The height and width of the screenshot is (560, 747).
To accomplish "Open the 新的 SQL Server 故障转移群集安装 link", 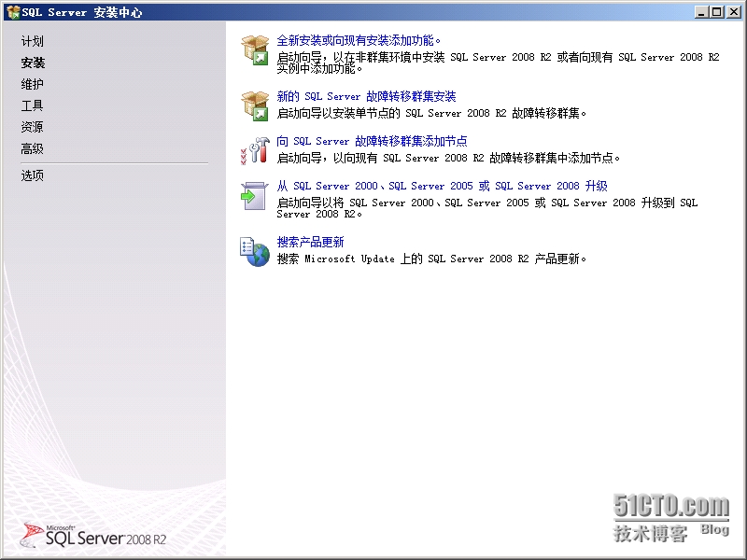I will pyautogui.click(x=366, y=97).
